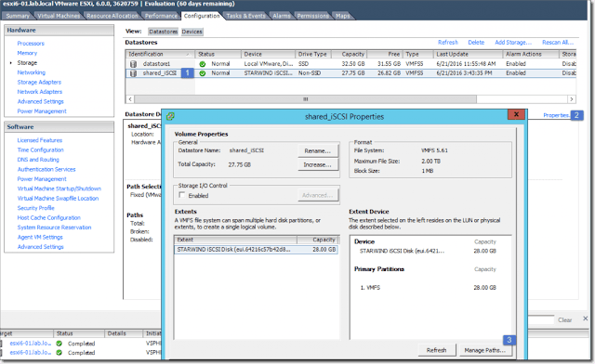The image size is (595, 364).
Task: Open the Performance tab
Action: point(161,16)
